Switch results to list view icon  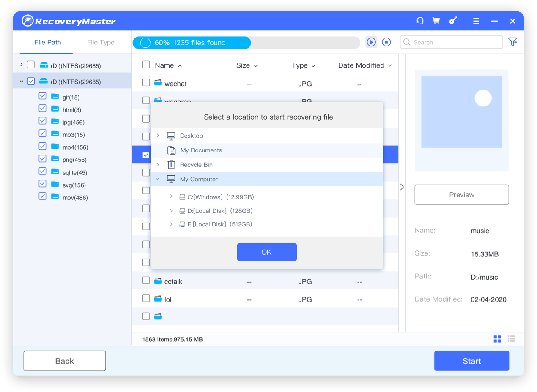point(511,339)
